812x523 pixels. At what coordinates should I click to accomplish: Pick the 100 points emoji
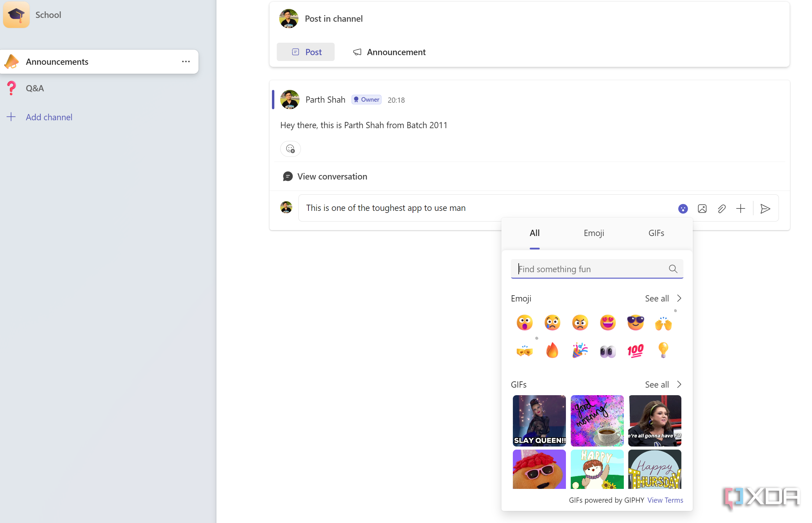(x=636, y=351)
